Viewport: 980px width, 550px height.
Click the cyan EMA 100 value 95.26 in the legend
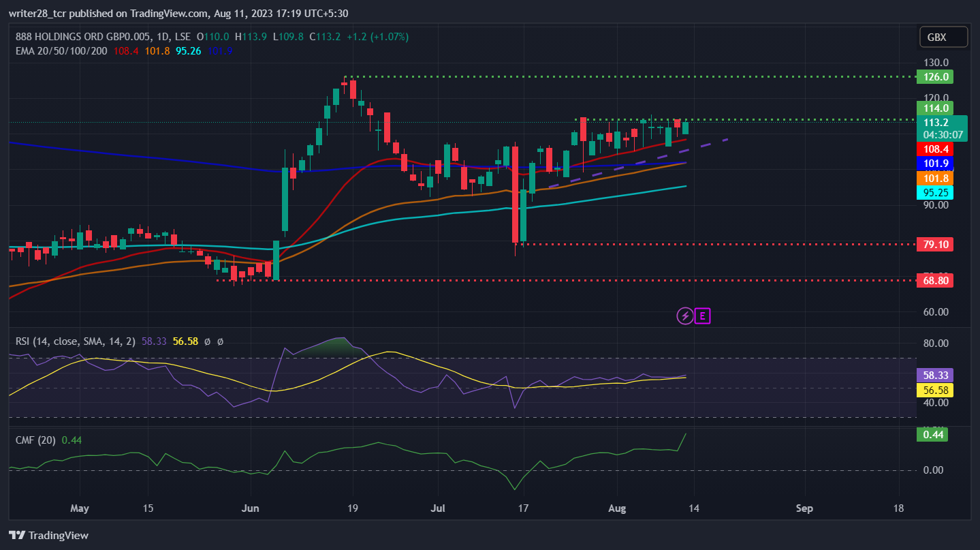coord(187,50)
